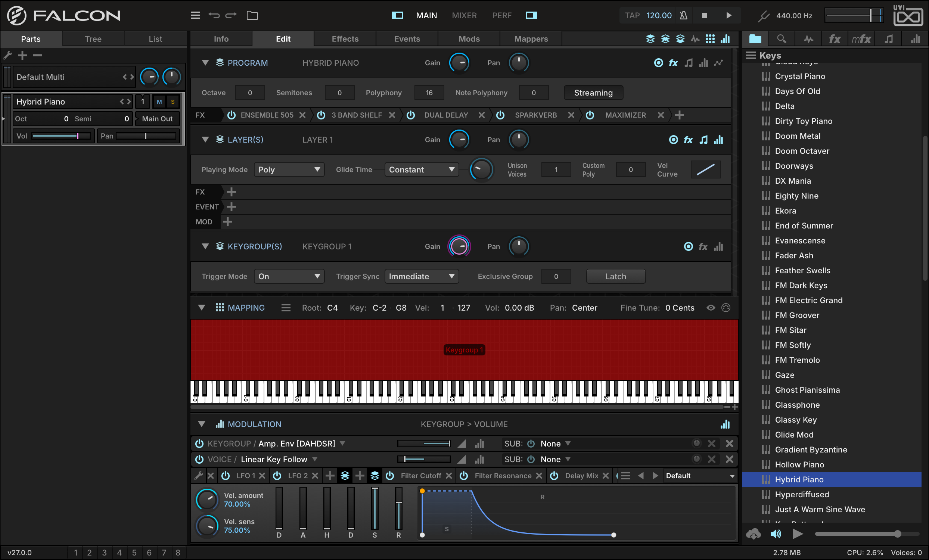Open the mfx browser tab
Viewport: 929px width, 560px height.
861,39
